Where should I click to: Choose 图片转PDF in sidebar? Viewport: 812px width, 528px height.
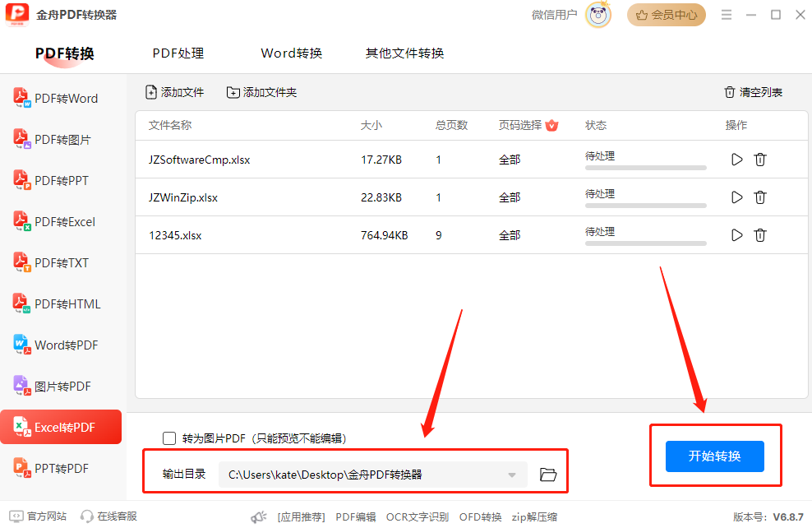coord(61,386)
